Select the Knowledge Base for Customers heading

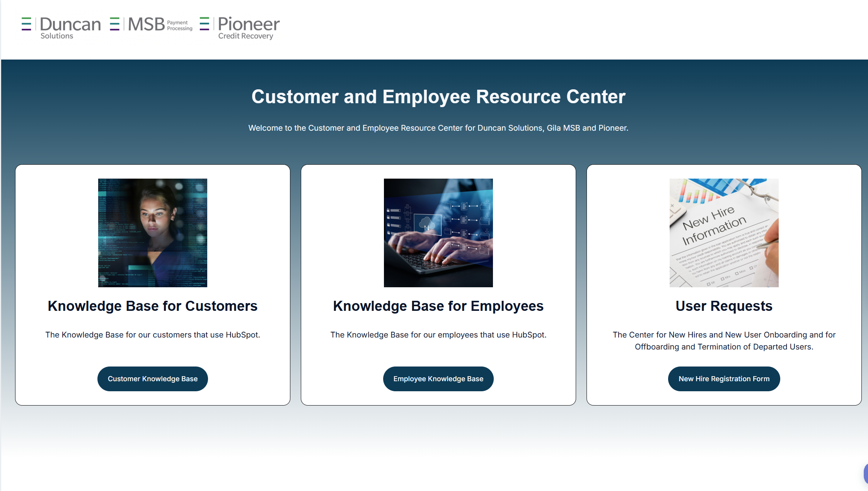[x=153, y=306]
